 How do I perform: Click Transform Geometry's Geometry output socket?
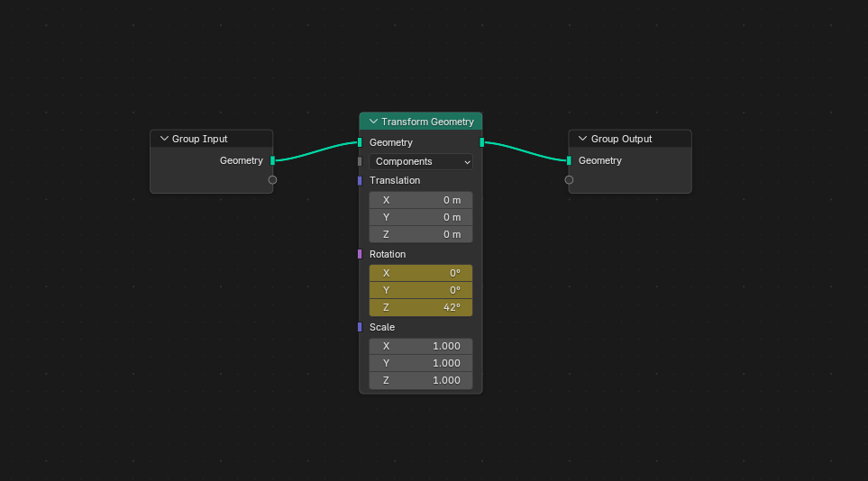482,143
